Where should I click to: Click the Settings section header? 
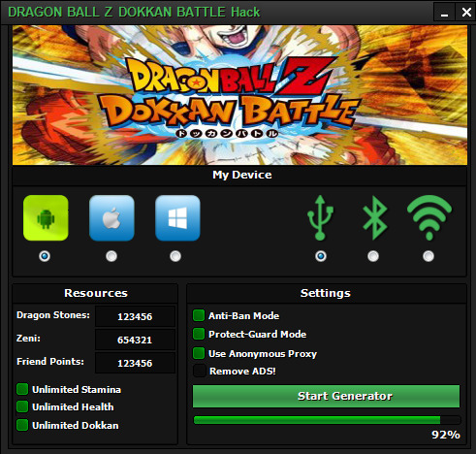(x=326, y=293)
